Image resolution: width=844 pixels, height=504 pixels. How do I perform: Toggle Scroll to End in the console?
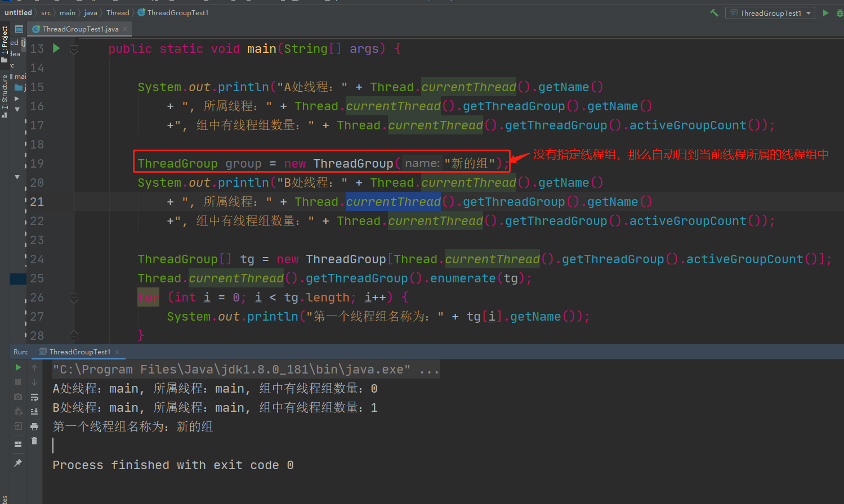[34, 411]
